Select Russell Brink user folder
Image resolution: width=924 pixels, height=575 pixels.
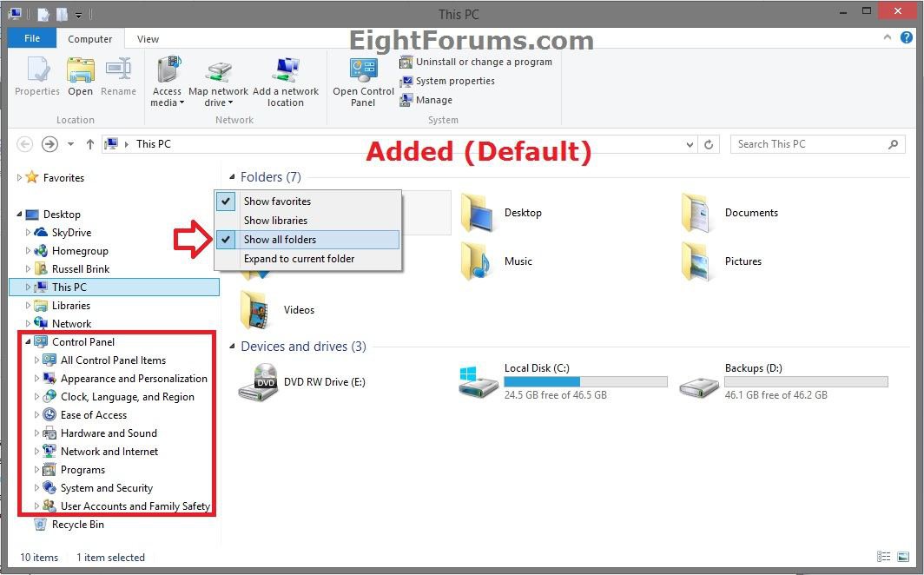pos(81,269)
